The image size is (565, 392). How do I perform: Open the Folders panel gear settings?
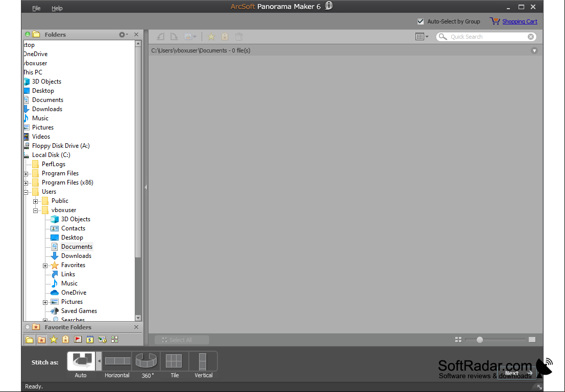click(123, 35)
